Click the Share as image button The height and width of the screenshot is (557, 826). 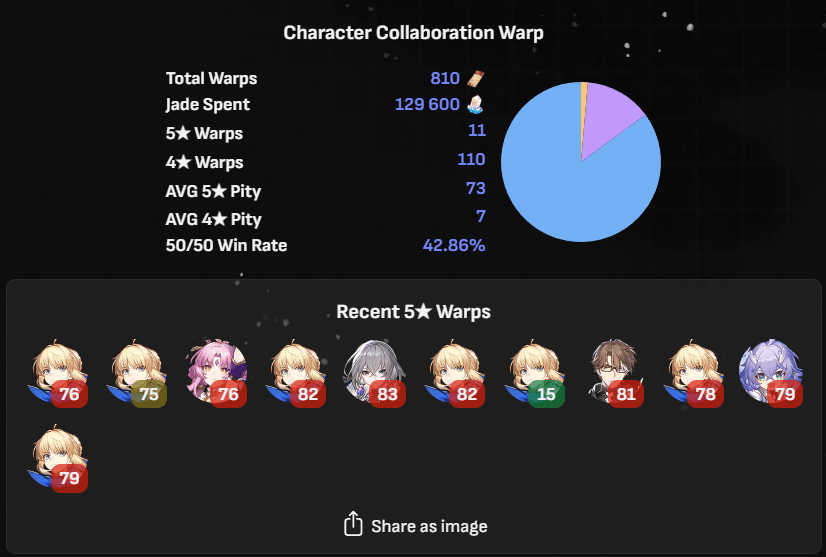tap(415, 525)
